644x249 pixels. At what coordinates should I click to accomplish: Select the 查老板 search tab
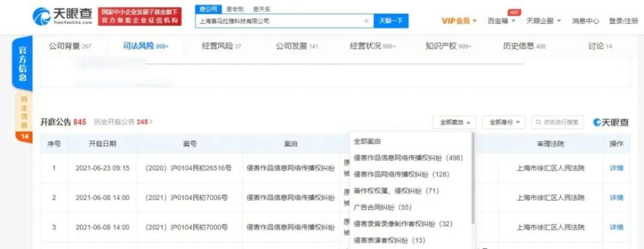235,9
